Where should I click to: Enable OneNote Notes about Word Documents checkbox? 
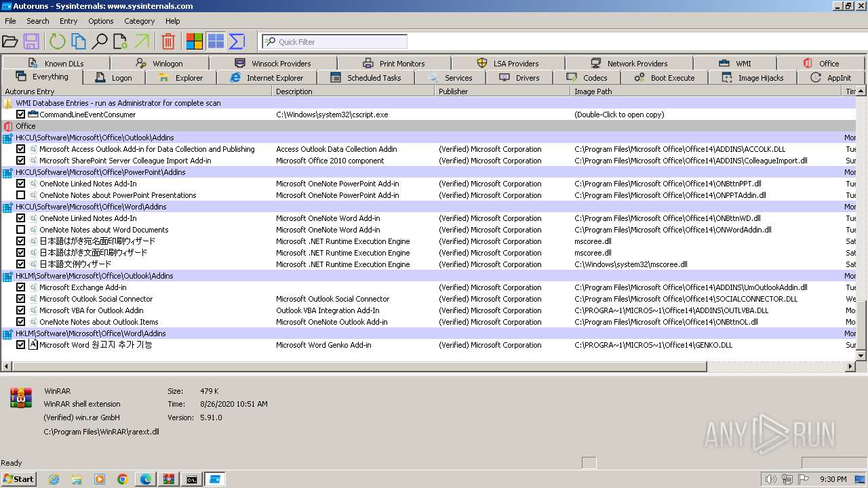(x=21, y=230)
